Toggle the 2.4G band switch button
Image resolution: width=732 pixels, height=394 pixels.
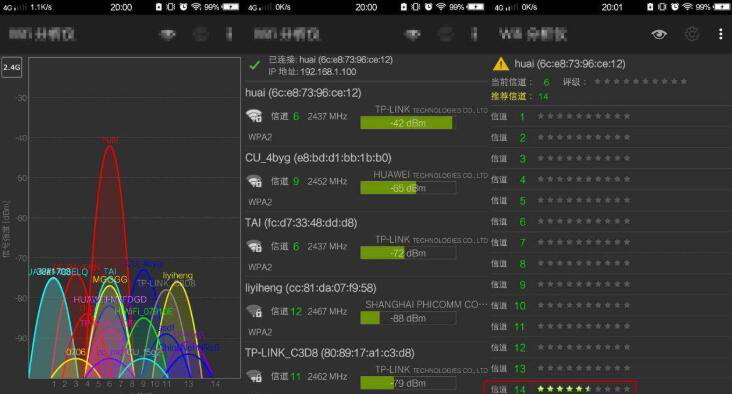12,68
